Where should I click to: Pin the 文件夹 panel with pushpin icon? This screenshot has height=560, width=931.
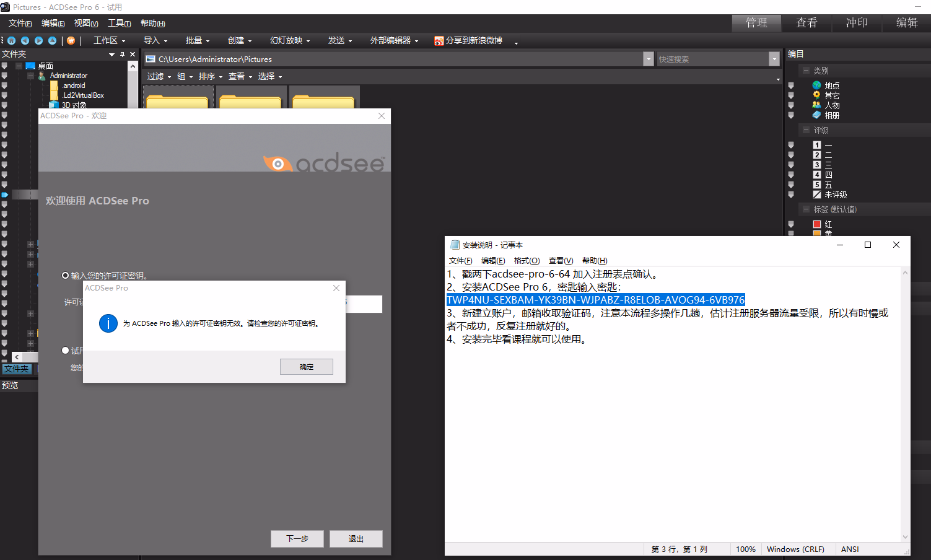123,55
